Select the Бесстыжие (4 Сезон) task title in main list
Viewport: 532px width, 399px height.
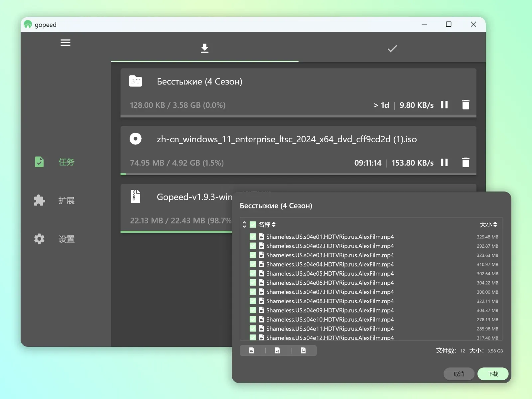click(199, 81)
